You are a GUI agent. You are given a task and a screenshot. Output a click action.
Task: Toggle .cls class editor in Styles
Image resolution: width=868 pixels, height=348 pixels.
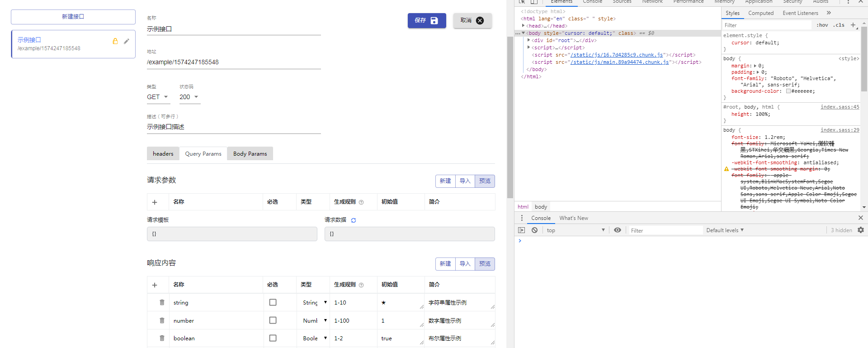[840, 25]
